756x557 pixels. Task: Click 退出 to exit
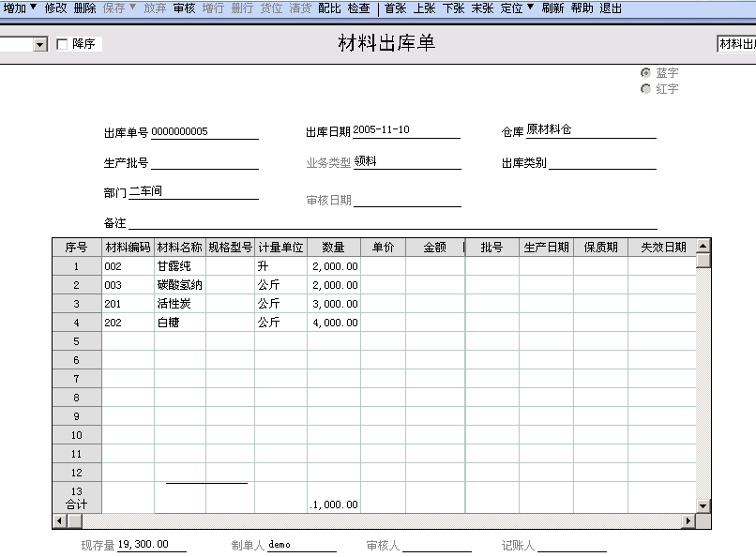click(611, 8)
